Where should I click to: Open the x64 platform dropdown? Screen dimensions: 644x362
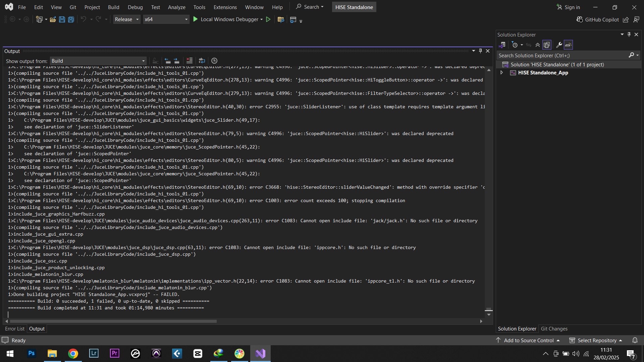pyautogui.click(x=166, y=19)
